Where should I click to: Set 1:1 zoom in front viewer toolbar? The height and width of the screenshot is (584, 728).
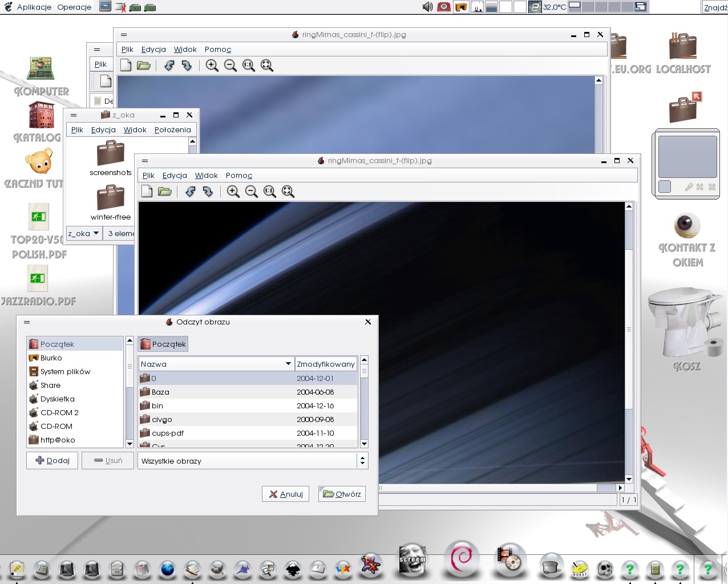[x=269, y=192]
